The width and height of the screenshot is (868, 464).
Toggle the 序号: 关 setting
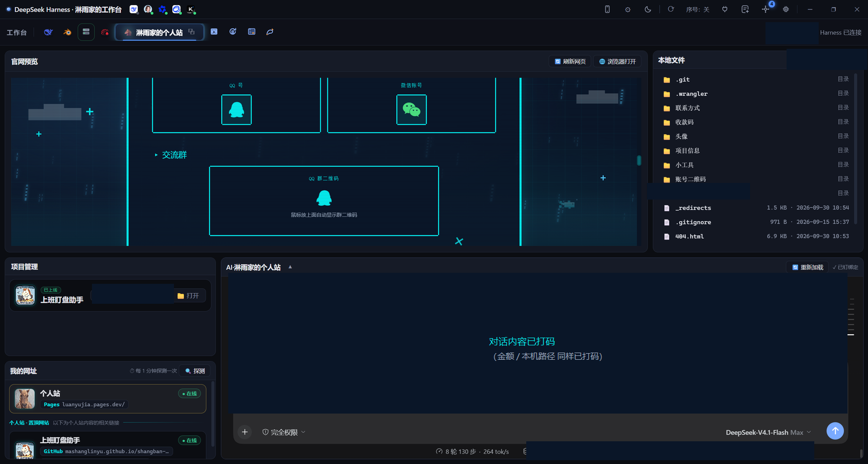tap(697, 9)
